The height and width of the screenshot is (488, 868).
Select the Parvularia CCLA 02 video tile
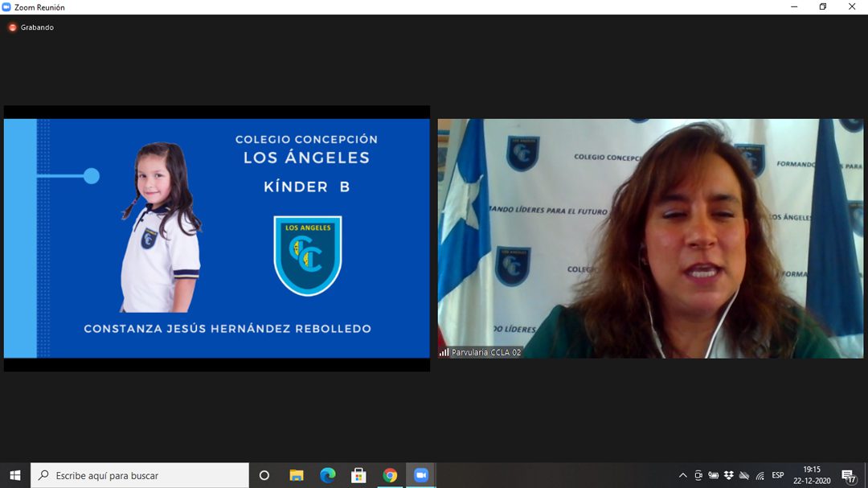650,238
